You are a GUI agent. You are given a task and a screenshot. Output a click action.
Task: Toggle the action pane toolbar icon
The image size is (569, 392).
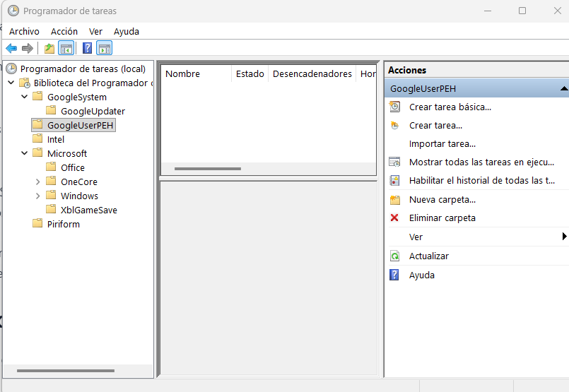tap(105, 48)
